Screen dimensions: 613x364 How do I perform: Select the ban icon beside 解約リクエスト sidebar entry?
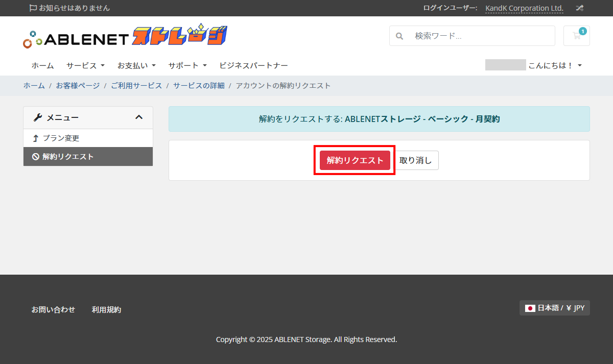coord(35,156)
